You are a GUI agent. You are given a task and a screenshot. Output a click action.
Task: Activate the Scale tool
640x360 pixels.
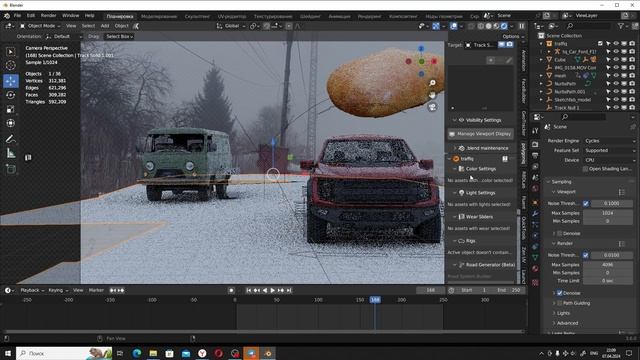point(11,109)
